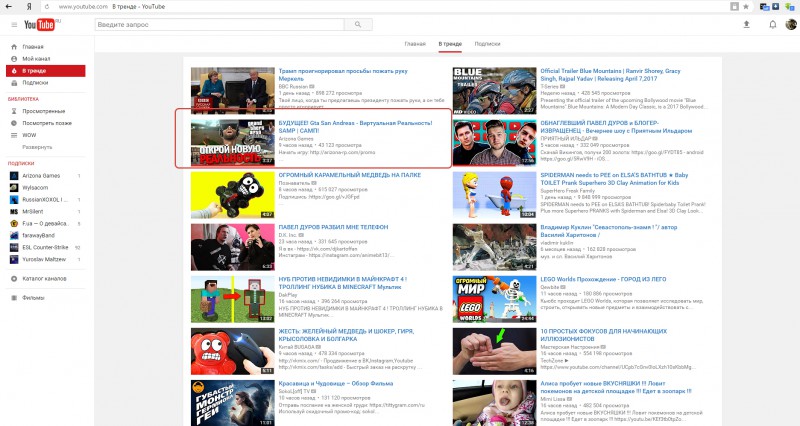Open Посмотреть позже in the sidebar
The image size is (800, 426).
pos(46,123)
